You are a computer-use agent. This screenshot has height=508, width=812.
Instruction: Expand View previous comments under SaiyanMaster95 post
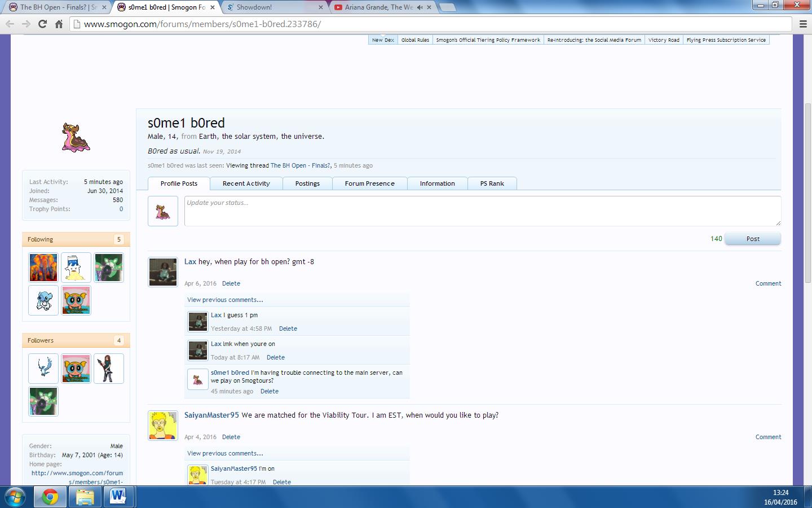click(x=225, y=453)
